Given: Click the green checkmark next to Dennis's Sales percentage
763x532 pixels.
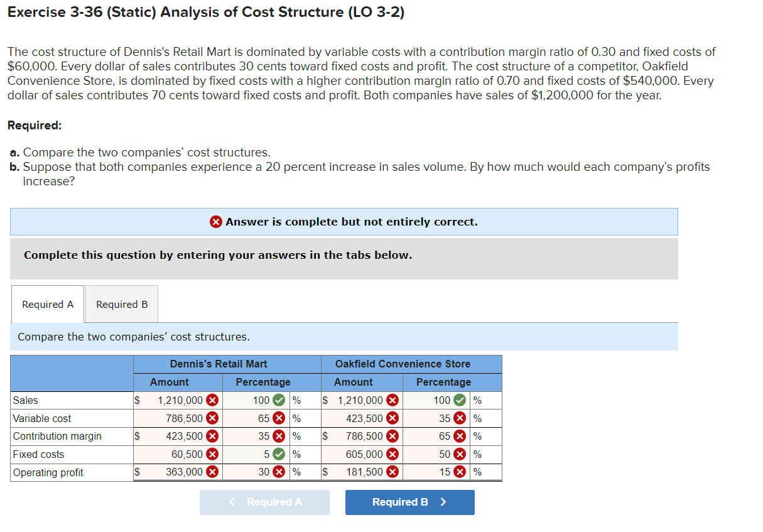Looking at the screenshot, I should pyautogui.click(x=279, y=400).
